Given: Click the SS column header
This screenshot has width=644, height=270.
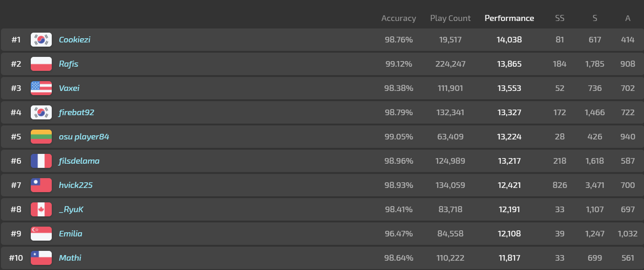Looking at the screenshot, I should 560,18.
